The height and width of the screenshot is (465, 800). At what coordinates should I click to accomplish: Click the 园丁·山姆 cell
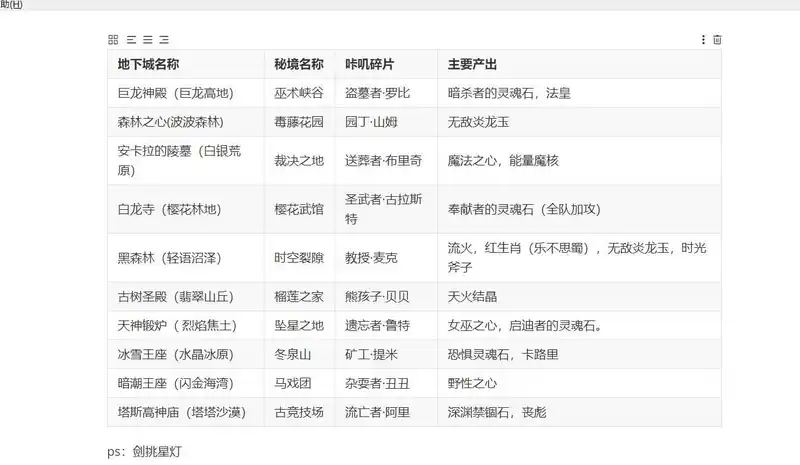coord(386,122)
